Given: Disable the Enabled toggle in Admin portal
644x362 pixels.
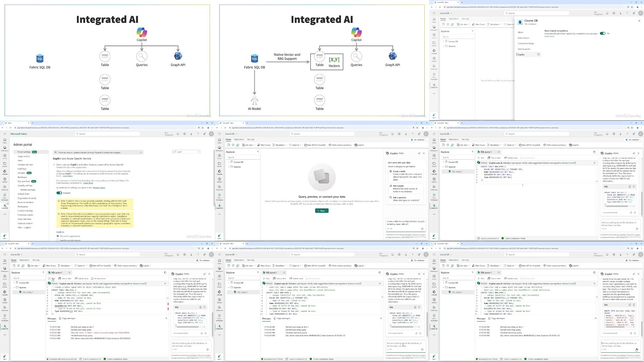Looking at the screenshot, I should point(59,193).
